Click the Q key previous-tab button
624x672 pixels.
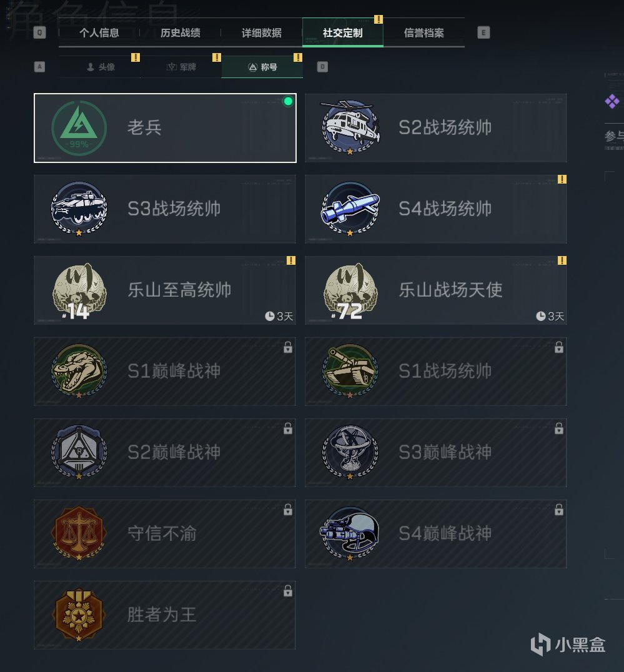[x=39, y=32]
